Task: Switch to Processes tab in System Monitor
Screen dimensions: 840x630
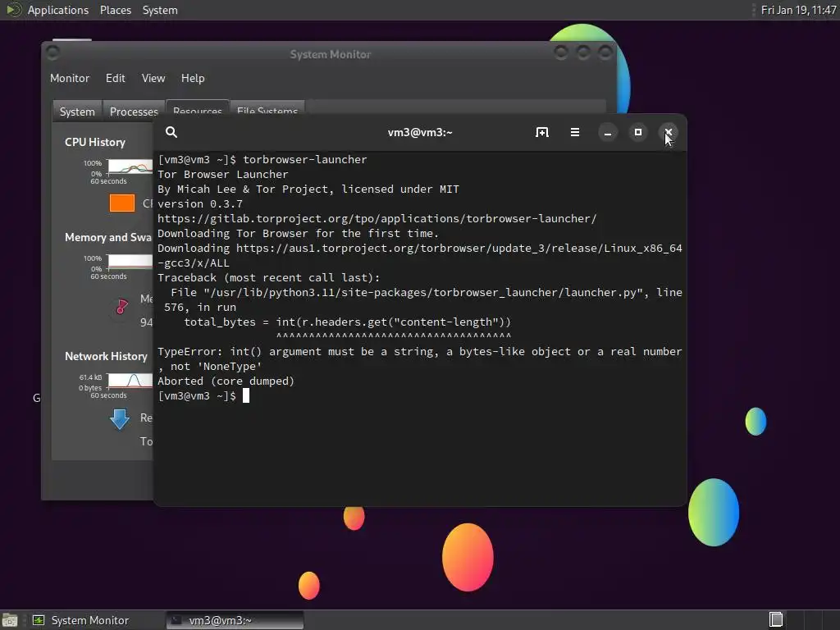Action: tap(134, 112)
